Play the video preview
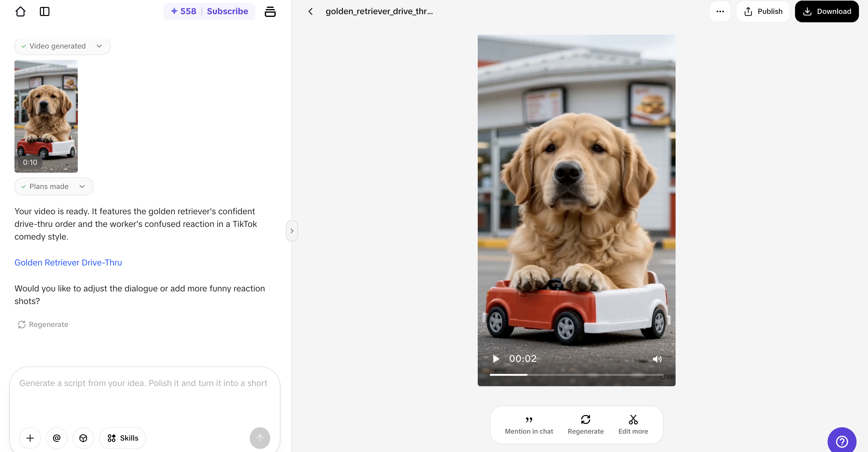Viewport: 868px width, 452px height. coord(496,359)
